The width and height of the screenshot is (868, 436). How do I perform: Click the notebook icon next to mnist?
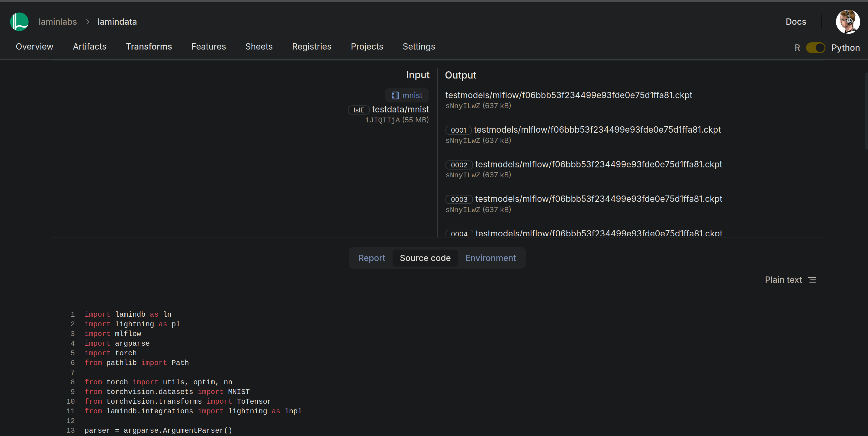pyautogui.click(x=395, y=95)
